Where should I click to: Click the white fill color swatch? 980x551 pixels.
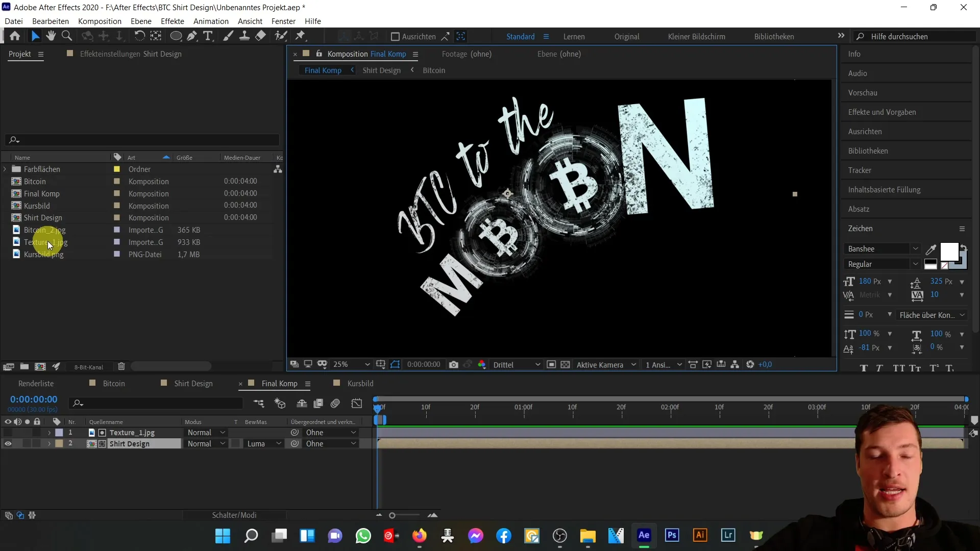pyautogui.click(x=949, y=252)
